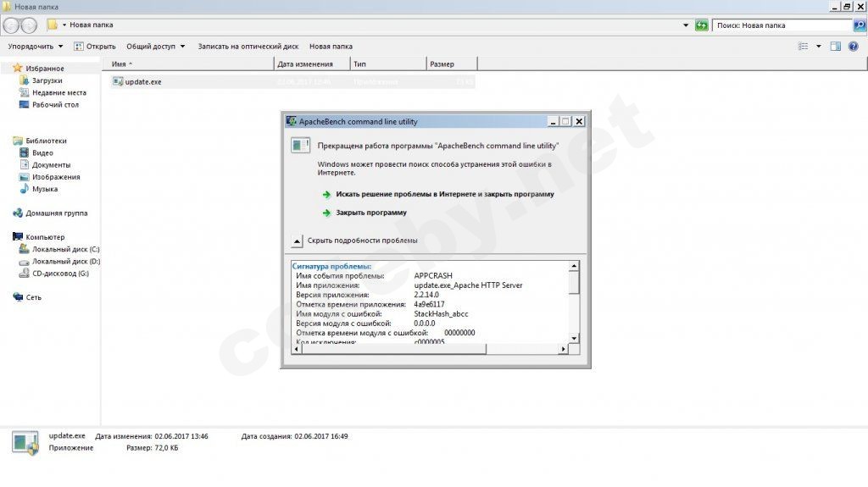Open address bar history dropdown arrow
868x487 pixels.
point(686,25)
